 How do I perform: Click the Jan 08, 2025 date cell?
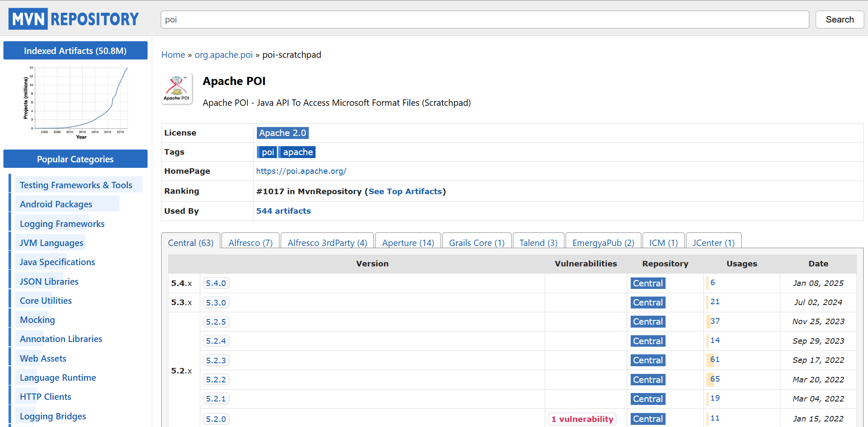[818, 283]
